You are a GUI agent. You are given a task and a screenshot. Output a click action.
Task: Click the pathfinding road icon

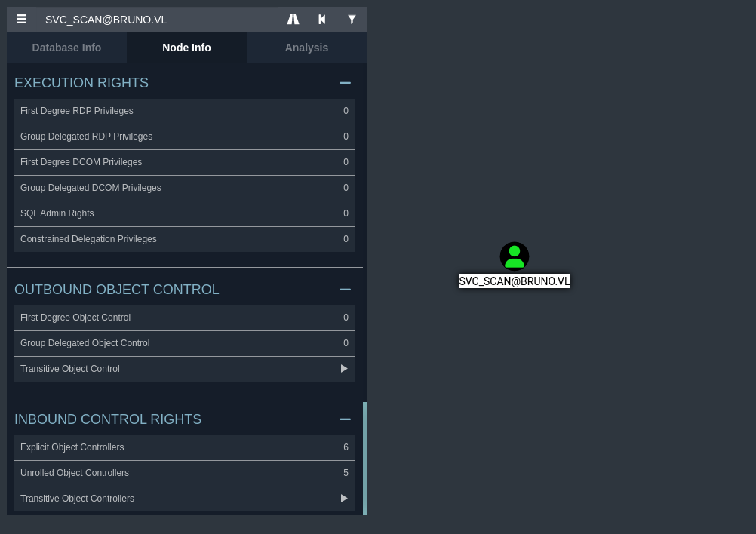pyautogui.click(x=293, y=20)
